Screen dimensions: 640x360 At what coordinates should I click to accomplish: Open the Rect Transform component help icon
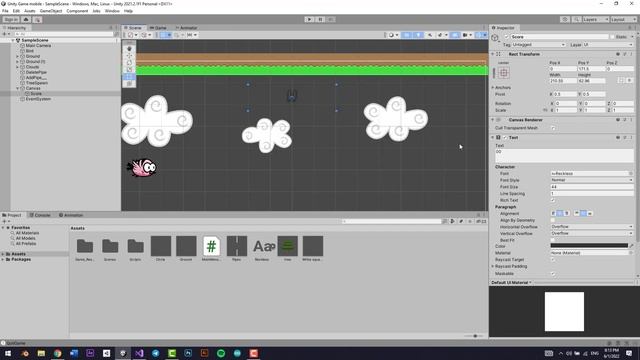click(x=618, y=54)
